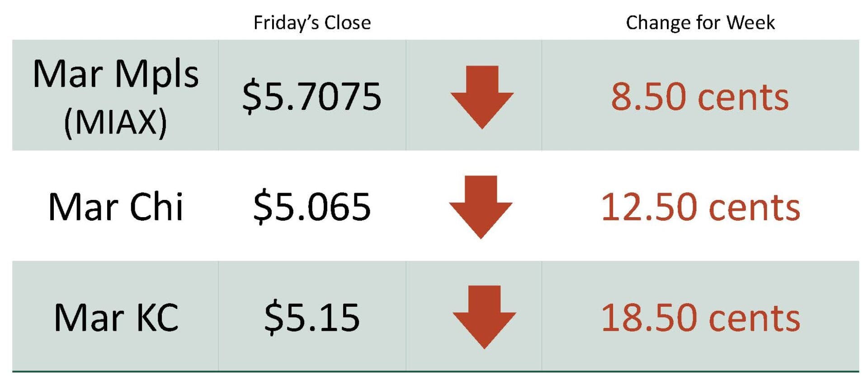The height and width of the screenshot is (380, 868).
Task: Click the red down arrow for Mar Mpls
Action: click(482, 96)
